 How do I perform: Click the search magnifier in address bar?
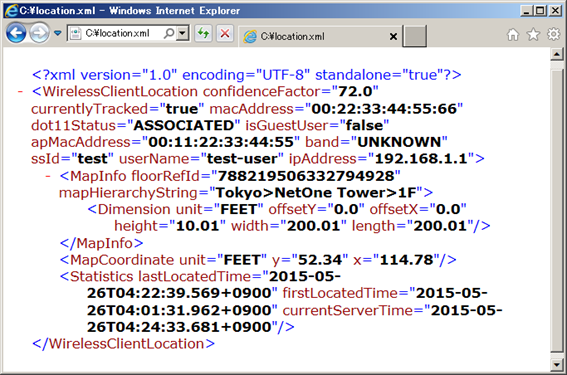[x=169, y=34]
